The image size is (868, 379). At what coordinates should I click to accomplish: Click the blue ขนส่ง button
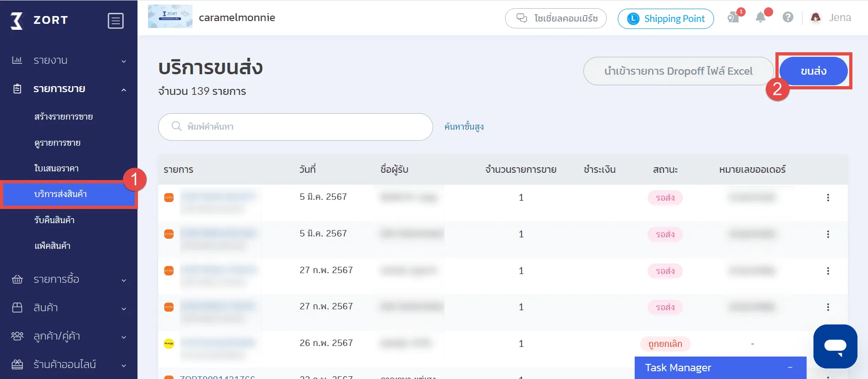pyautogui.click(x=813, y=71)
